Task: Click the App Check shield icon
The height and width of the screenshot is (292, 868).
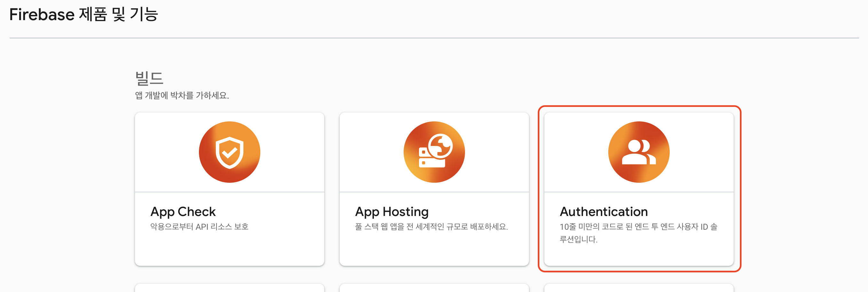Action: 229,152
